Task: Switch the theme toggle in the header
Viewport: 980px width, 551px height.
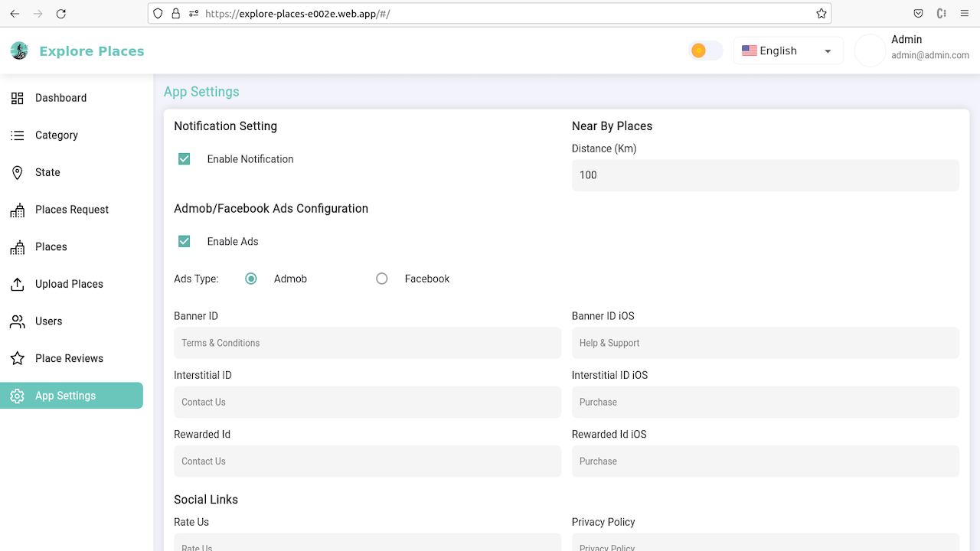Action: coord(704,50)
